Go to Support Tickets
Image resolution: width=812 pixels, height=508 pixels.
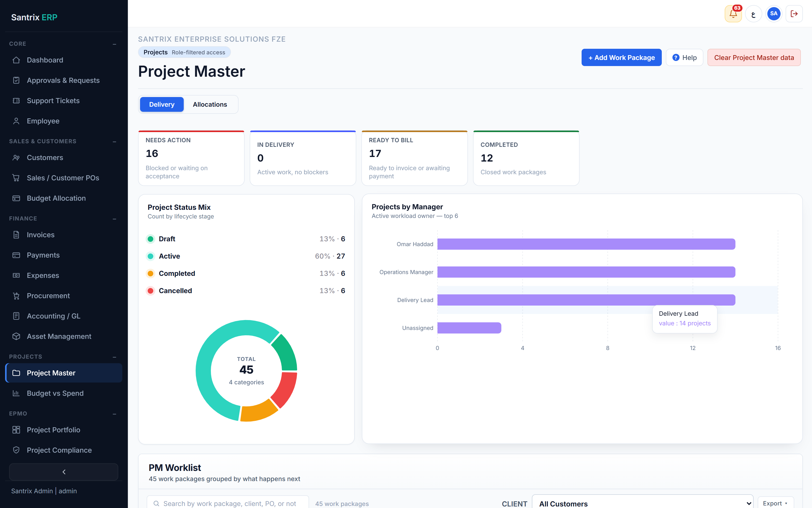point(64,101)
